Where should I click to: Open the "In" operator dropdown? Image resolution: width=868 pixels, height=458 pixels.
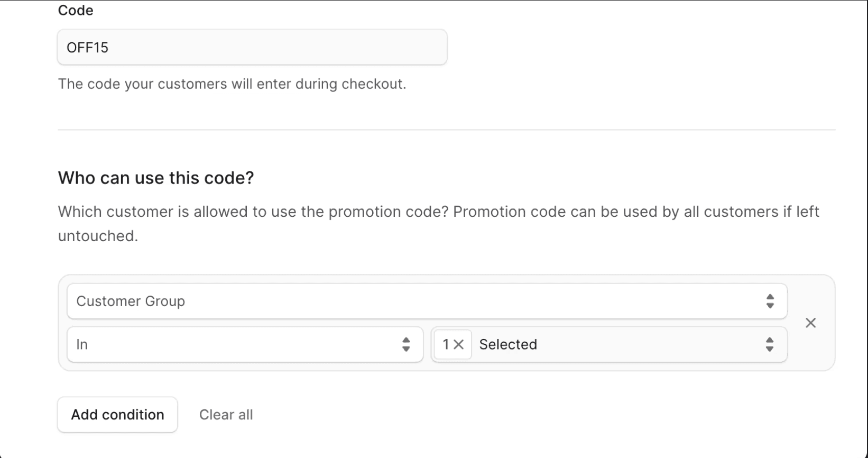(x=244, y=345)
